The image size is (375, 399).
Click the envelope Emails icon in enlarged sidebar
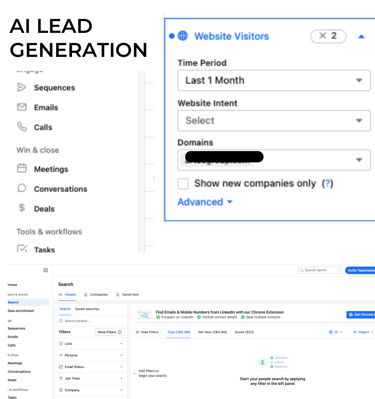click(22, 107)
